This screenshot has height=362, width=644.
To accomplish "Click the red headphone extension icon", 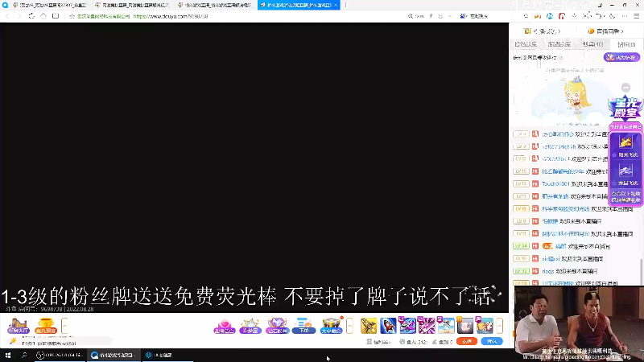I will (562, 16).
